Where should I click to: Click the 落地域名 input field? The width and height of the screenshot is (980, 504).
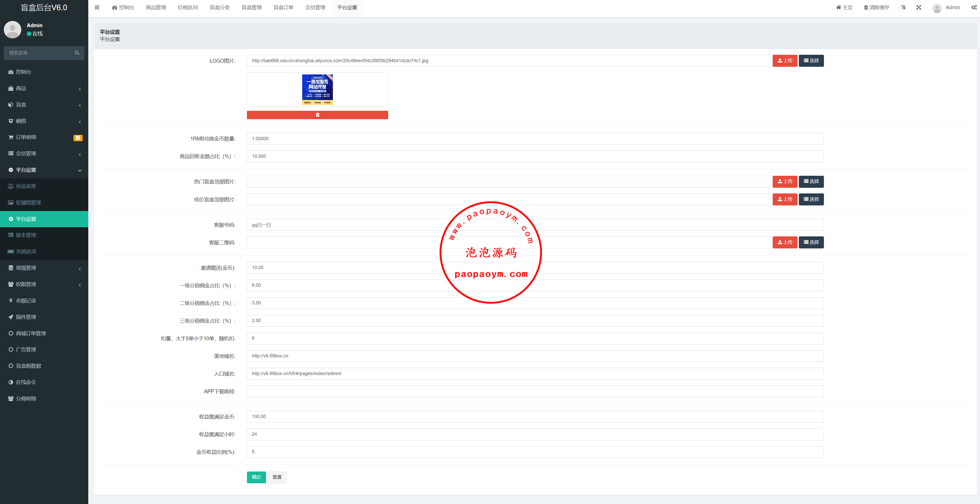coord(535,356)
